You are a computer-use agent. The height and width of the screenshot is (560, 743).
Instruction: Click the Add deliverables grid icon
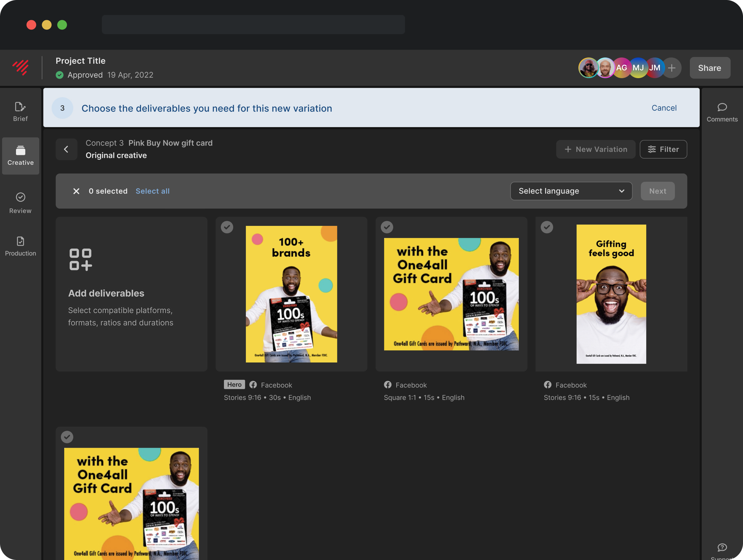(x=81, y=259)
